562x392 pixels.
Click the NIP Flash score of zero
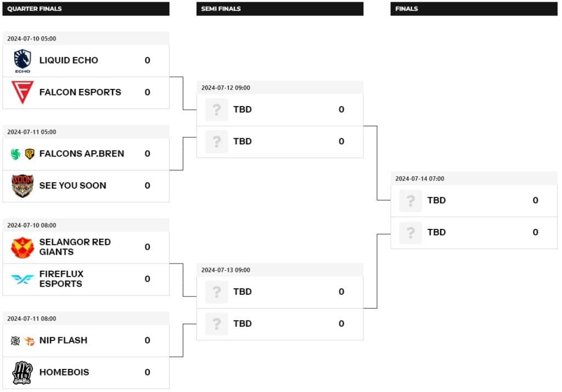[147, 340]
